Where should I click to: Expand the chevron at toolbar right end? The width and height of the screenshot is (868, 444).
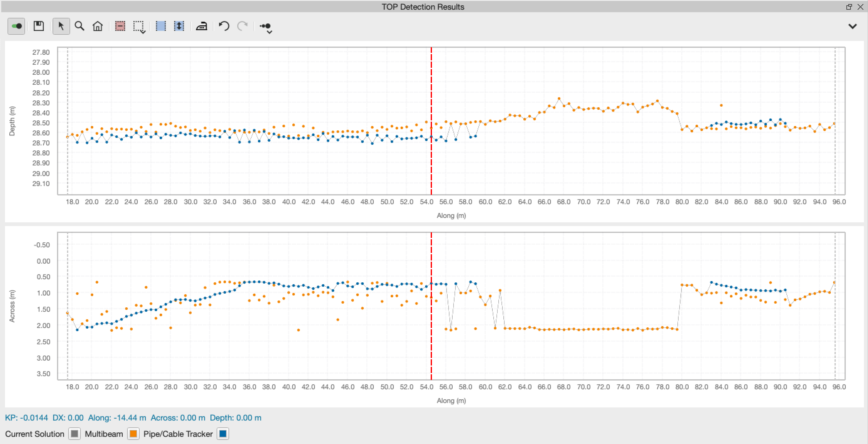[x=852, y=26]
